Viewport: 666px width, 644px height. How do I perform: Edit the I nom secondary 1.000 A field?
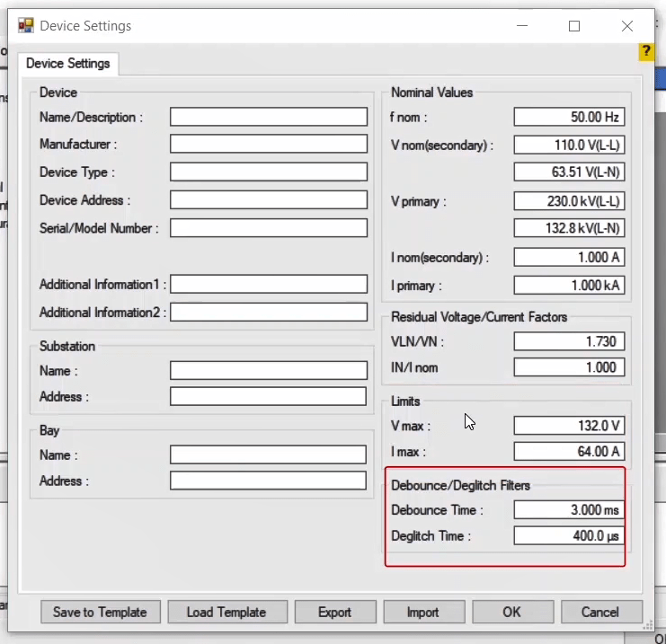point(569,257)
